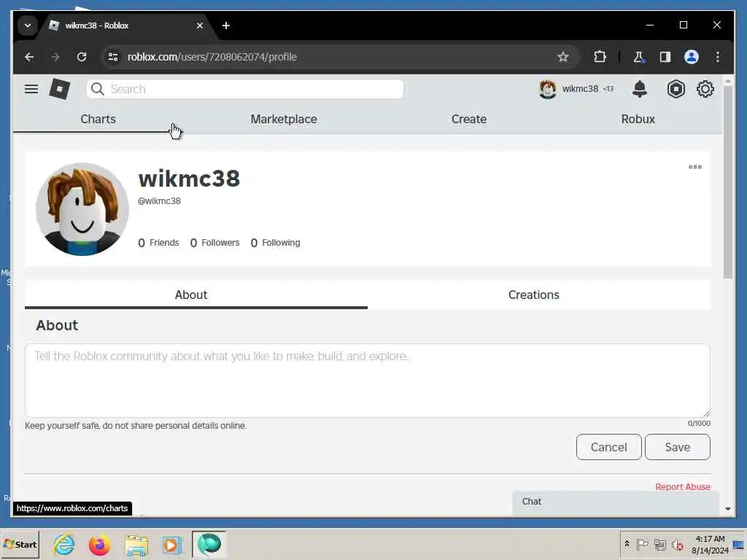The width and height of the screenshot is (747, 560).
Task: Bookmark this page with the star
Action: point(562,57)
